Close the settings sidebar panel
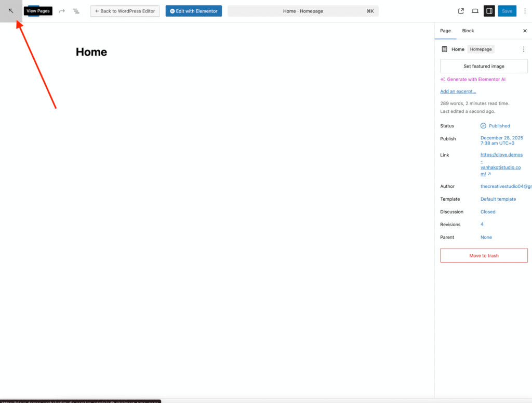Viewport: 532px width, 403px height. (x=525, y=31)
